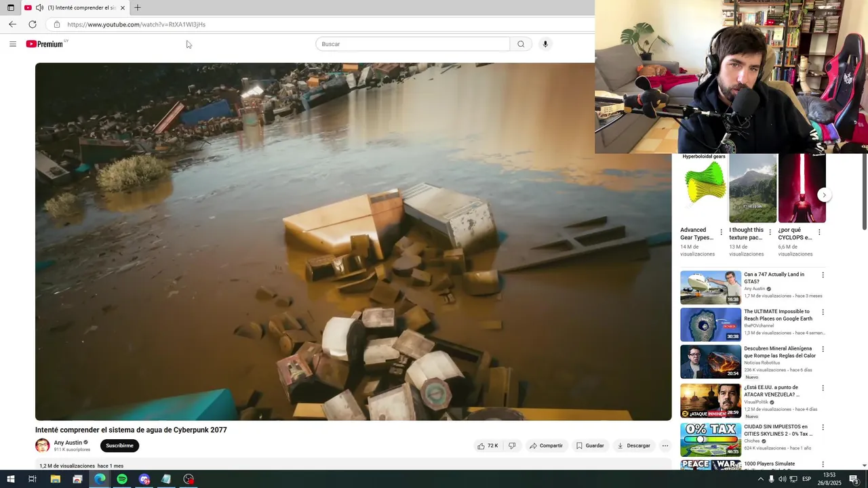
Task: Open Any Austin channel avatar
Action: tap(42, 446)
